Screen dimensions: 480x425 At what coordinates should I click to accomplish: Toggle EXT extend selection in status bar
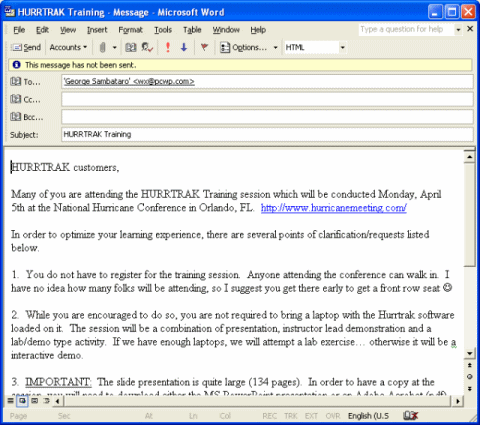pos(311,416)
